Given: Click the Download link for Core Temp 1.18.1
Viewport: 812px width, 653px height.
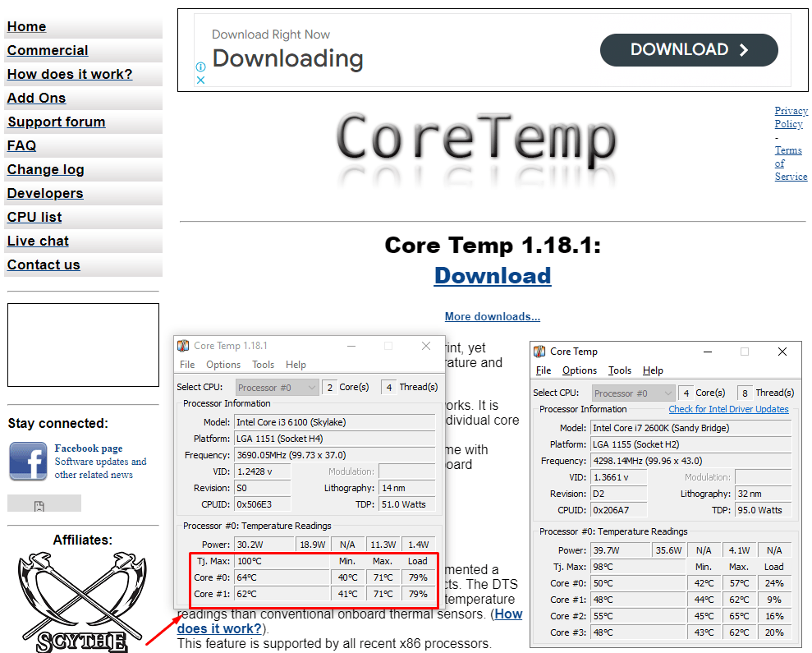Looking at the screenshot, I should pos(492,276).
